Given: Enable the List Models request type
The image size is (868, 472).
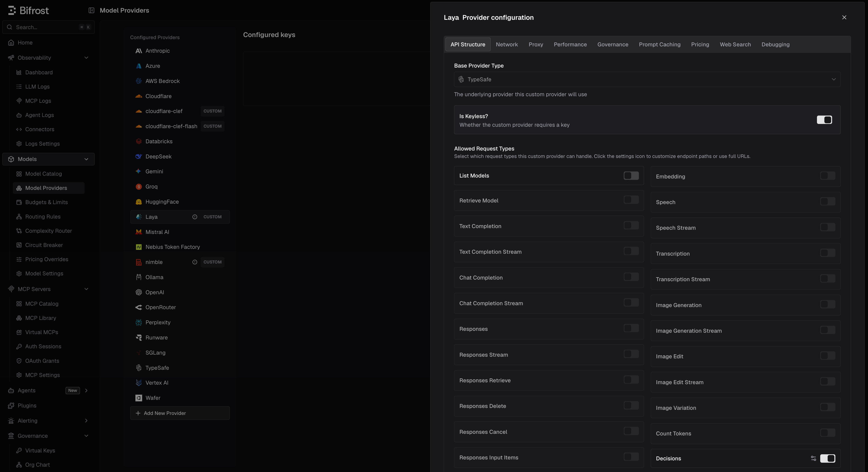Looking at the screenshot, I should [631, 175].
